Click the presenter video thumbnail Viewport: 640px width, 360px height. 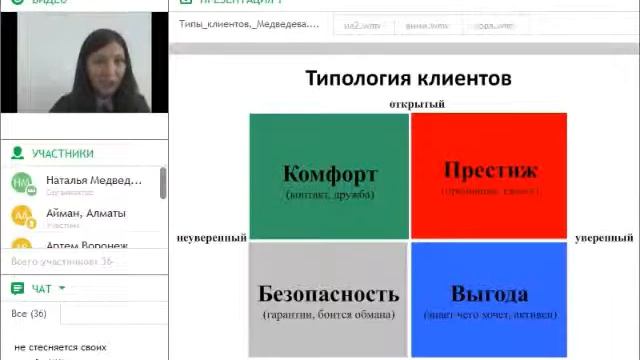pos(84,62)
